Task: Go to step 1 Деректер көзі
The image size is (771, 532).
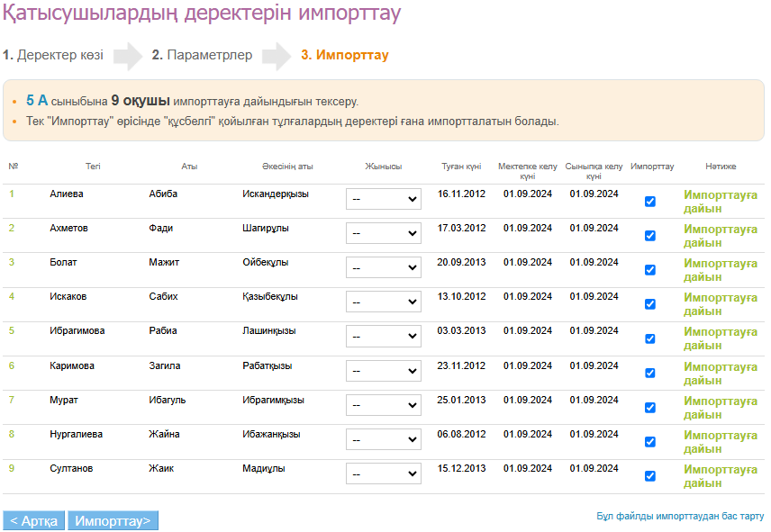Action: click(x=53, y=55)
